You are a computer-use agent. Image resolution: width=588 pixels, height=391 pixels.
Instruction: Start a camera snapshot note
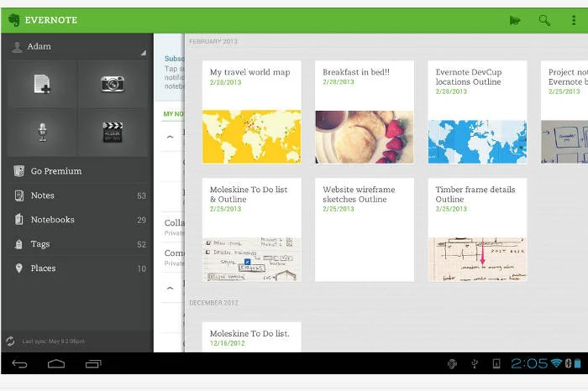pyautogui.click(x=113, y=84)
